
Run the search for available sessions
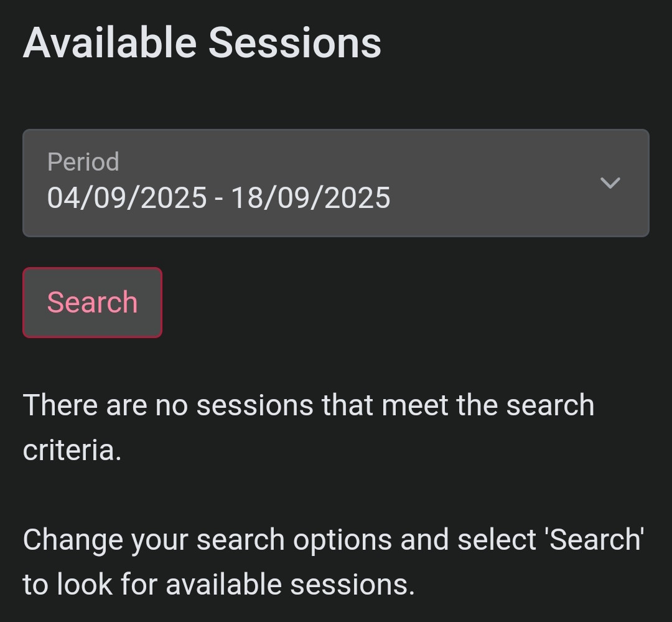click(92, 303)
